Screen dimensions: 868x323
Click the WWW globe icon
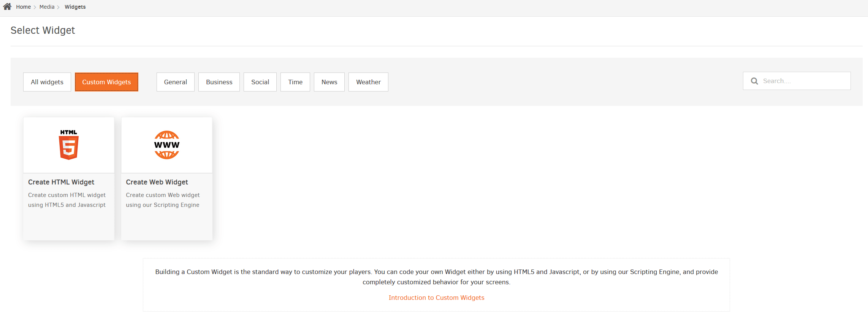(166, 145)
